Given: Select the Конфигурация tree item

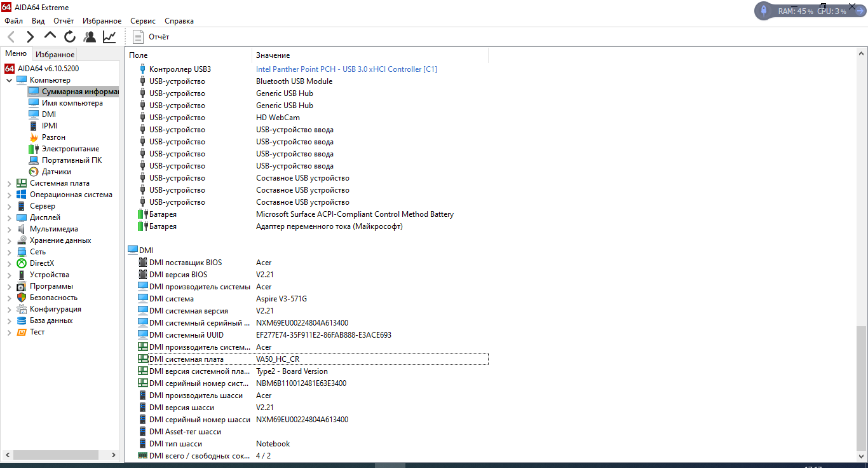Looking at the screenshot, I should click(x=55, y=309).
